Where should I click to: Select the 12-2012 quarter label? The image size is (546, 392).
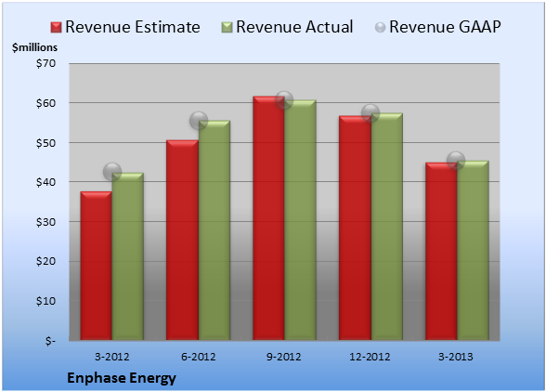(x=370, y=357)
